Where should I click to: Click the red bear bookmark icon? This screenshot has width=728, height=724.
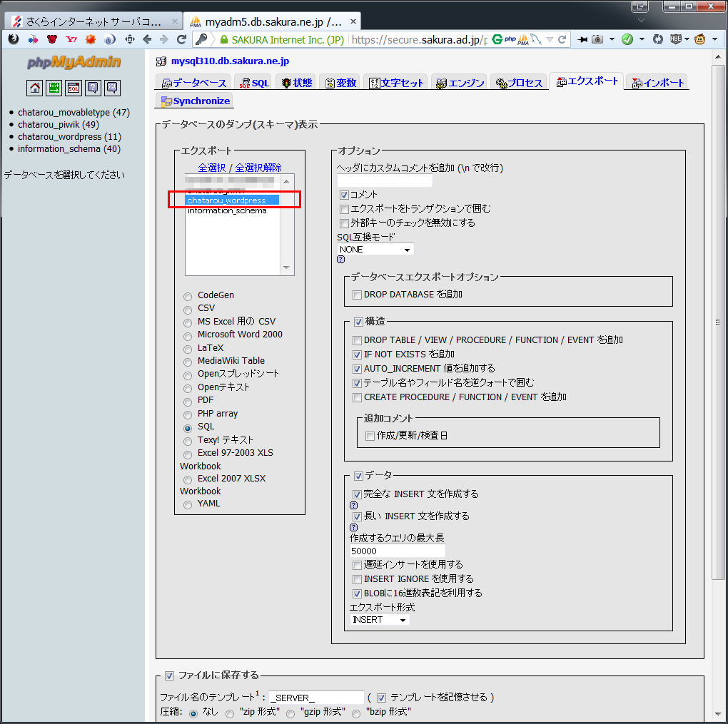[52, 39]
